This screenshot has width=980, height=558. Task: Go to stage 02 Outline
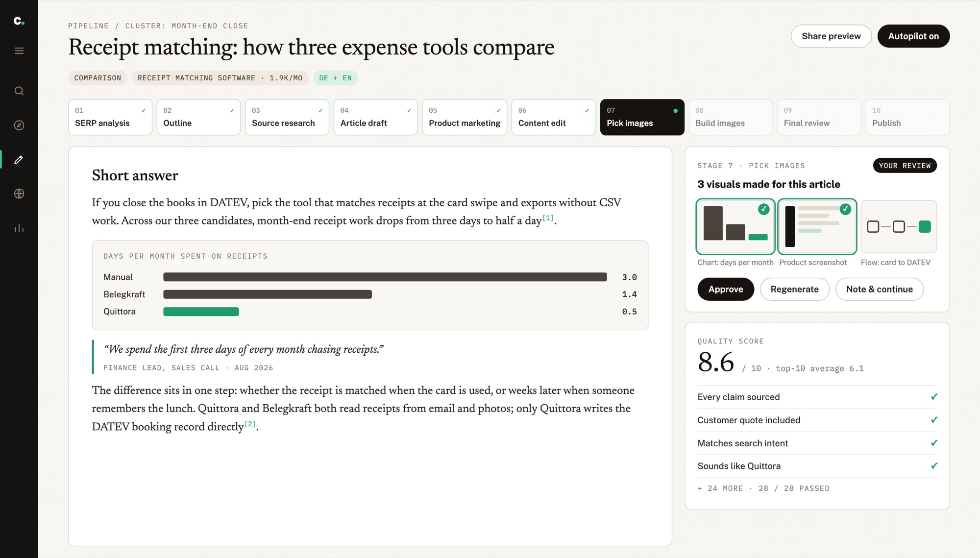(198, 118)
